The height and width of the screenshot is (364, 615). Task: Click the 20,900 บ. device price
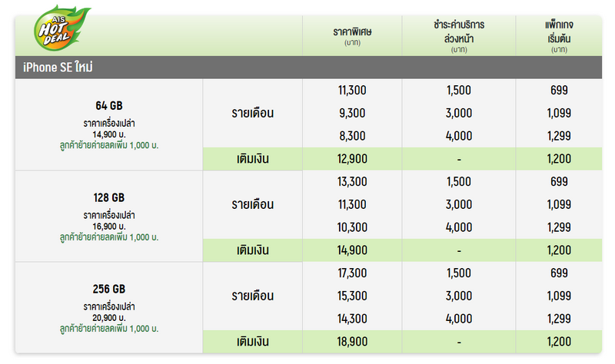(x=108, y=317)
